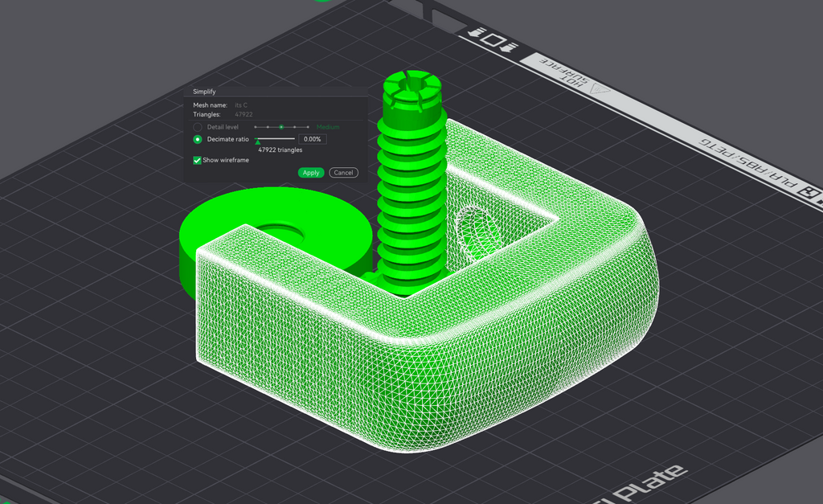Focus the 0.00% decimate ratio field
This screenshot has width=823, height=504.
click(x=313, y=139)
